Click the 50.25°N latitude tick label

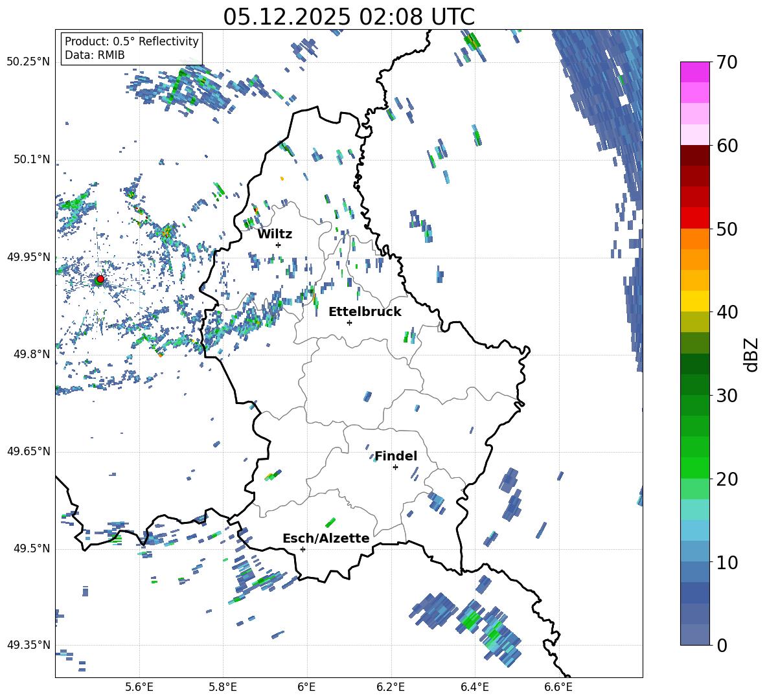[x=29, y=62]
